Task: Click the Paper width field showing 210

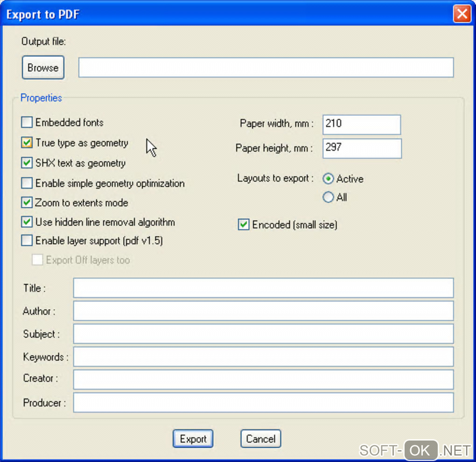Action: click(362, 125)
